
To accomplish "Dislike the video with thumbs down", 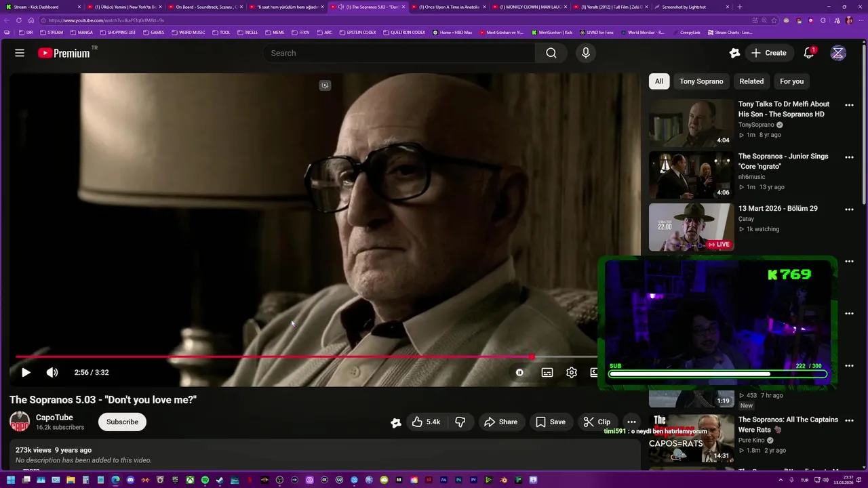I will coord(460,422).
